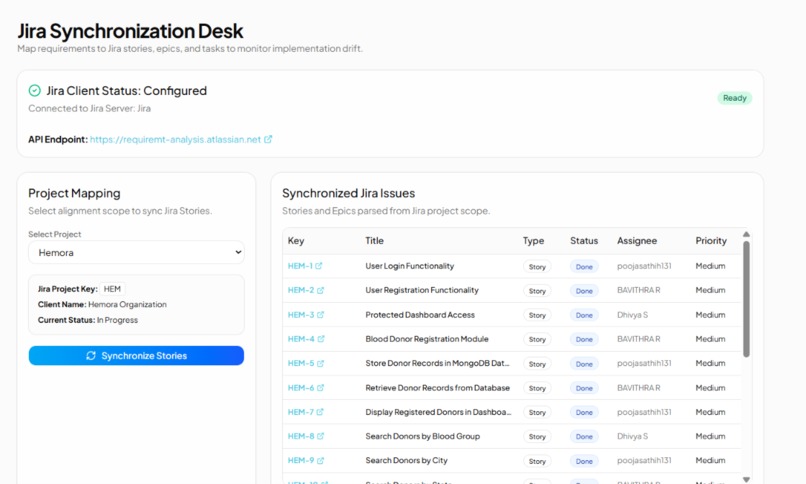Click Medium priority in HEM-4 row

[x=710, y=339]
